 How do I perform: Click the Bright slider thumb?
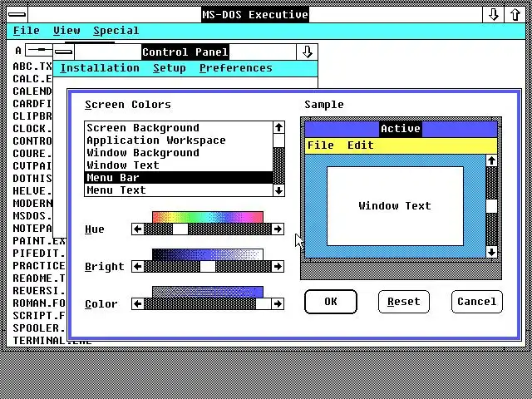208,266
